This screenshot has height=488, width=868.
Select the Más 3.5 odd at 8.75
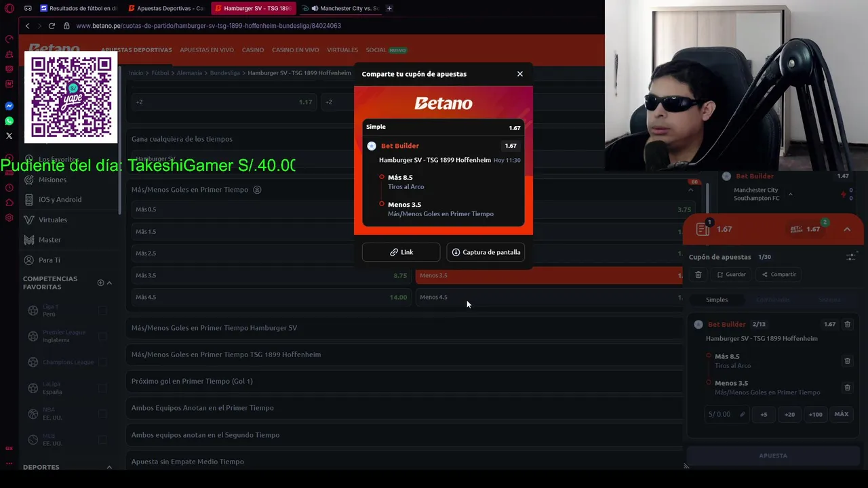[271, 275]
